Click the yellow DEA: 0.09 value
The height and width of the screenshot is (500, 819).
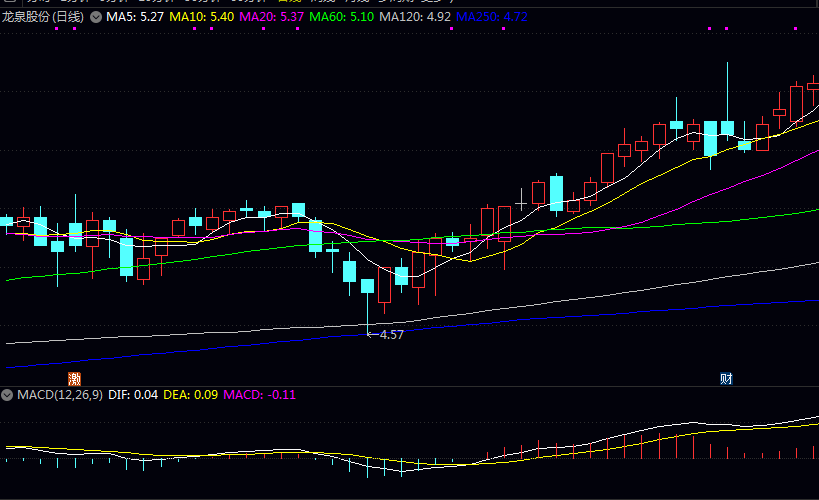tap(191, 395)
